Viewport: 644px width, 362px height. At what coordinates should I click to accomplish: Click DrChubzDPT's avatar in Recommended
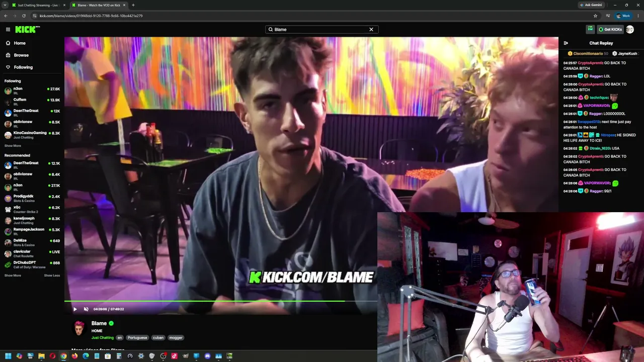tap(8, 264)
